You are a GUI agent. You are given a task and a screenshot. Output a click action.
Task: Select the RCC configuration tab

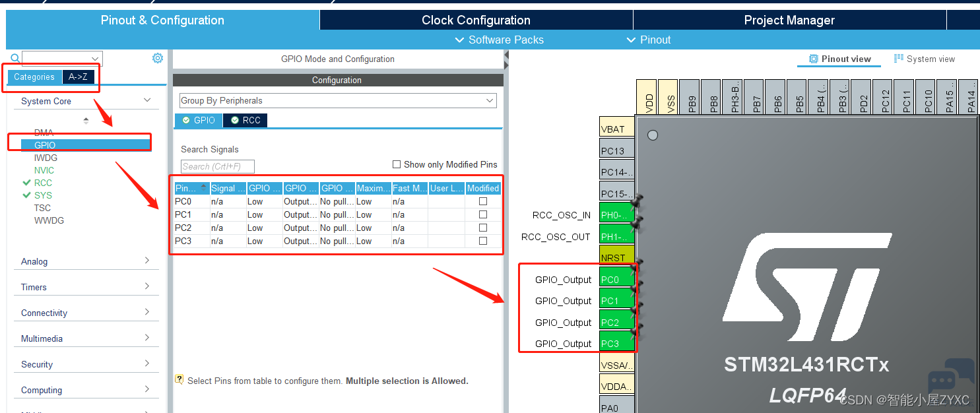pyautogui.click(x=245, y=120)
